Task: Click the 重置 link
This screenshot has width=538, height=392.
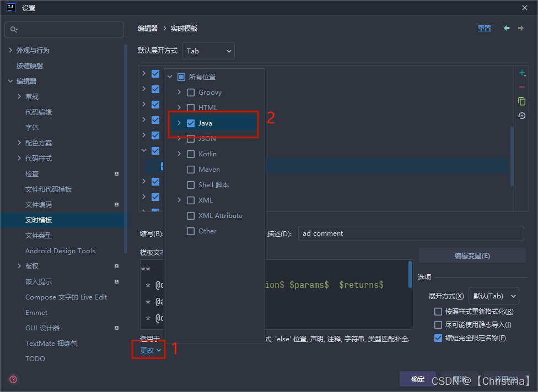Action: [x=484, y=28]
